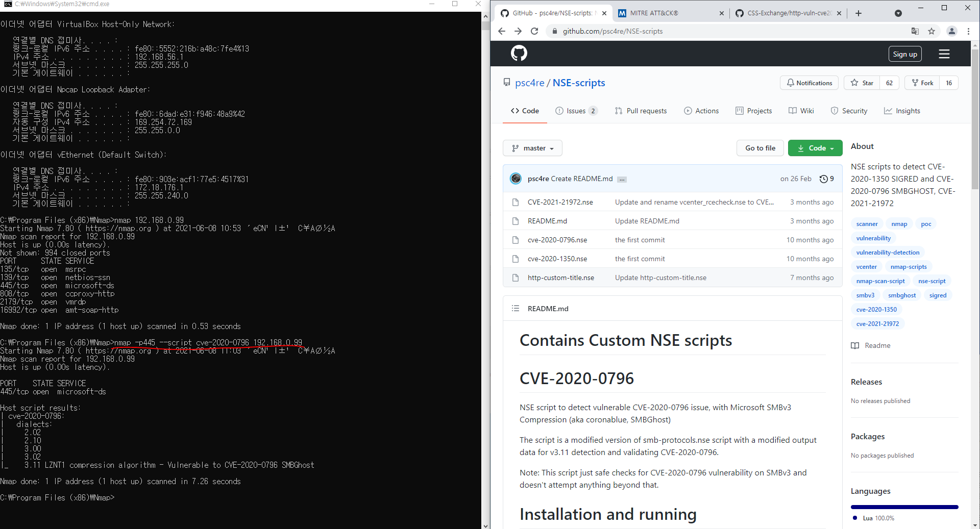980x529 pixels.
Task: Click the Lua language bar
Action: point(904,507)
